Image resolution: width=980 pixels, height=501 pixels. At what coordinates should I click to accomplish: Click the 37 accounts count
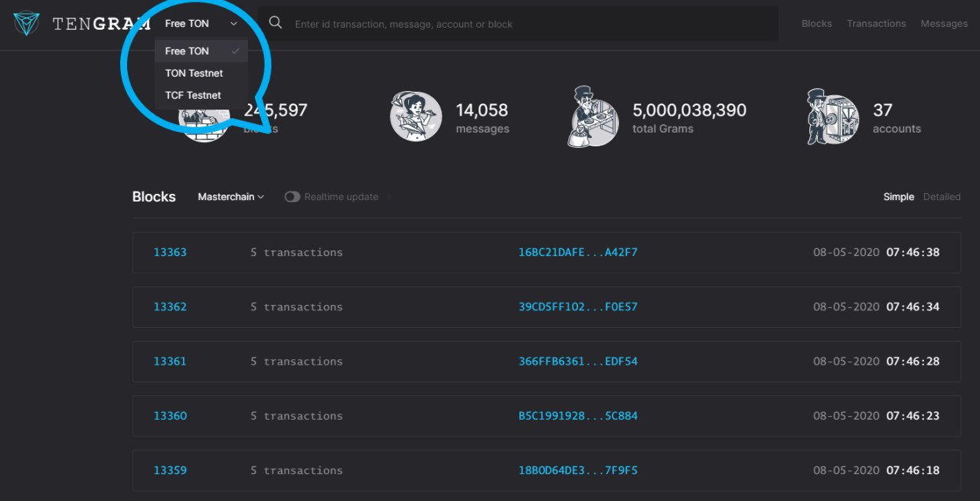pos(883,110)
